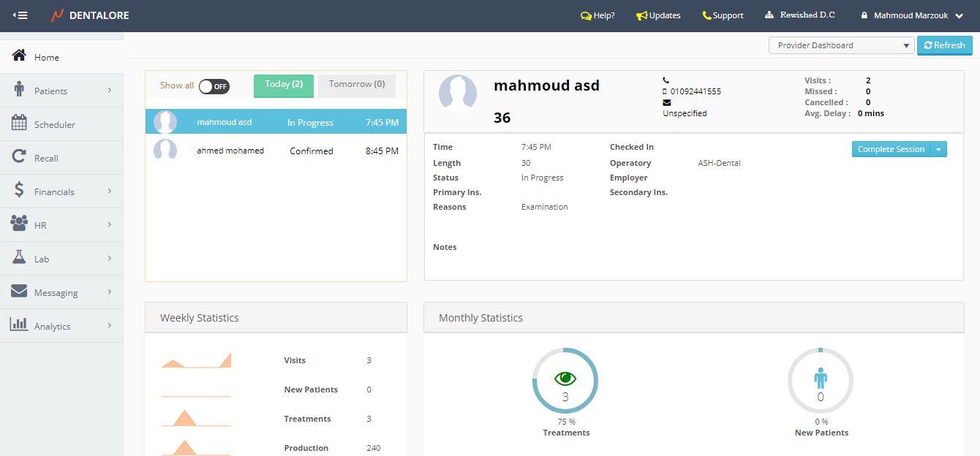This screenshot has width=980, height=456.
Task: Click the Lab flask icon
Action: [19, 258]
